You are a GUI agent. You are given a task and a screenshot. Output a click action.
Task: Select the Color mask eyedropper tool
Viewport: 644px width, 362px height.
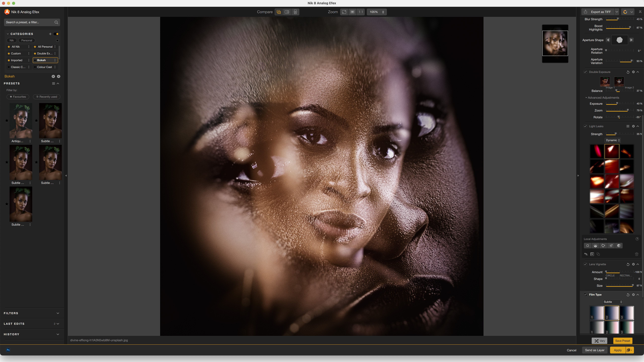pyautogui.click(x=619, y=246)
